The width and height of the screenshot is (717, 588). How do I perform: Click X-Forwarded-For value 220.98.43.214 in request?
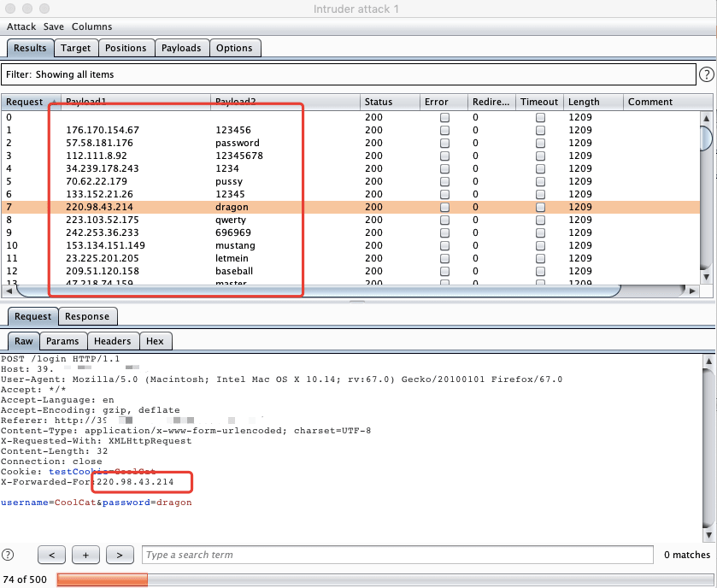[135, 482]
